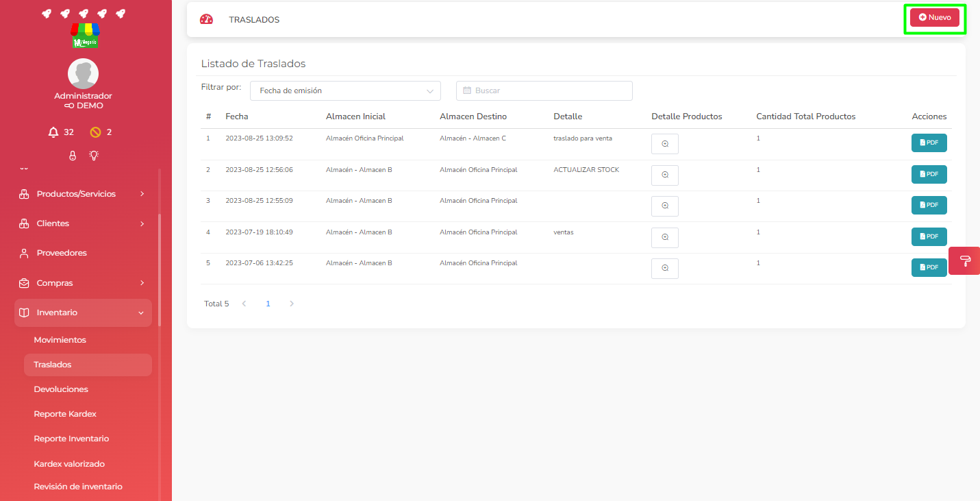Expand the Clientes menu

point(83,223)
